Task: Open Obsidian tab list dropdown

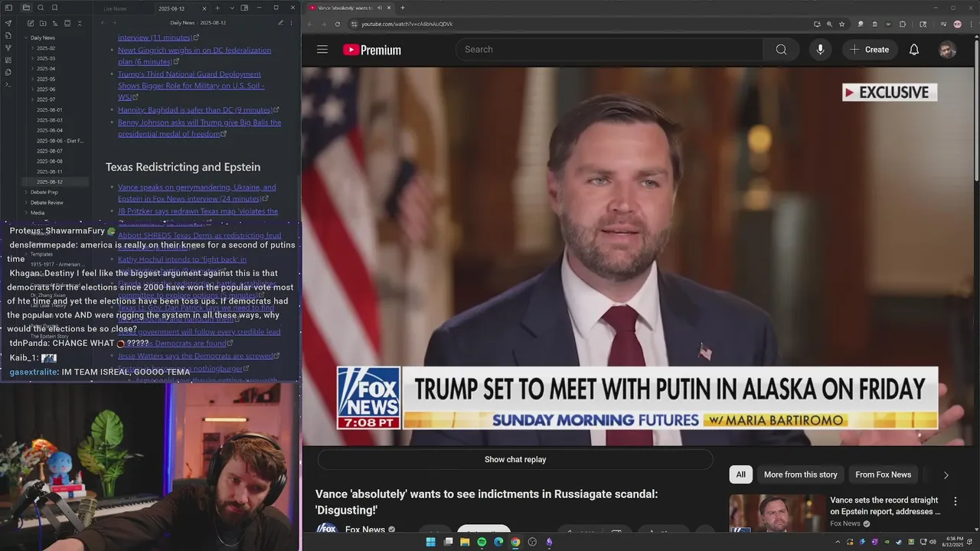Action: coord(231,8)
